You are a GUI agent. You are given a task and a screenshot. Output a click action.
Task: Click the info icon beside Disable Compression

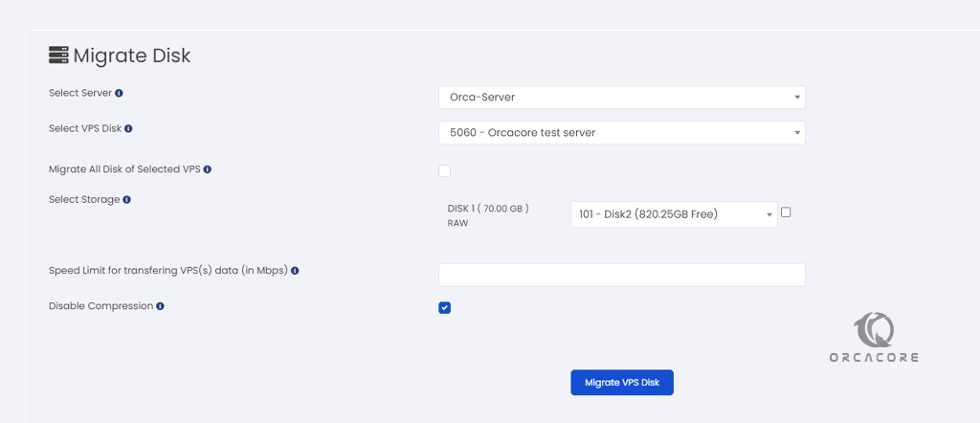160,306
